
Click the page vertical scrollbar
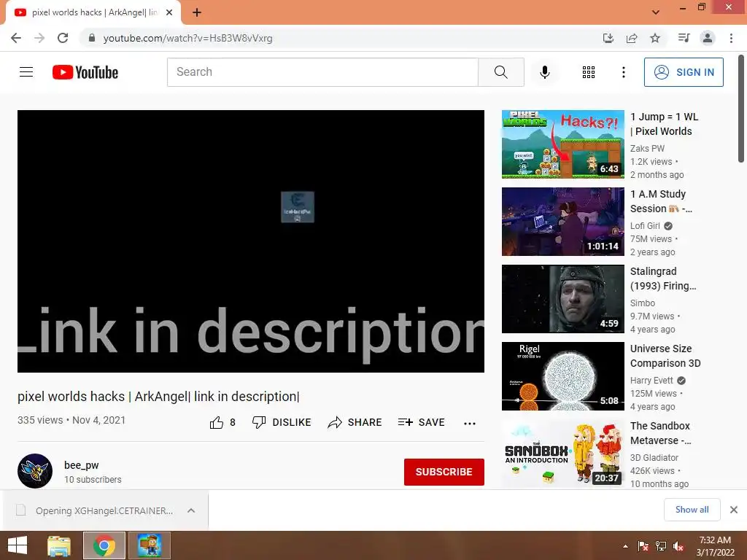(741, 109)
